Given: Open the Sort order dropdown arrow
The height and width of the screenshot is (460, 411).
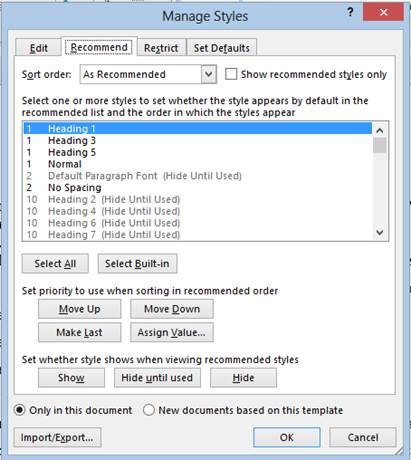Looking at the screenshot, I should [x=209, y=74].
